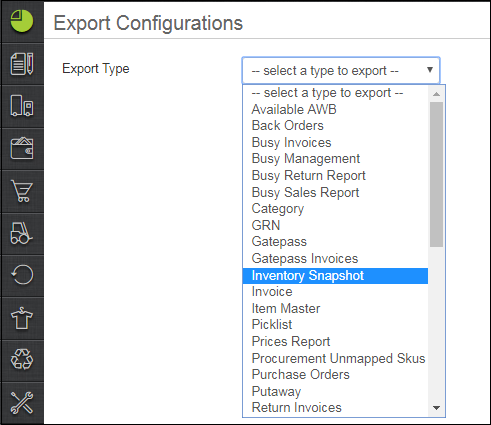Open the wrench and screwdriver tools icon
Viewport: 491px width, 425px height.
(x=22, y=402)
